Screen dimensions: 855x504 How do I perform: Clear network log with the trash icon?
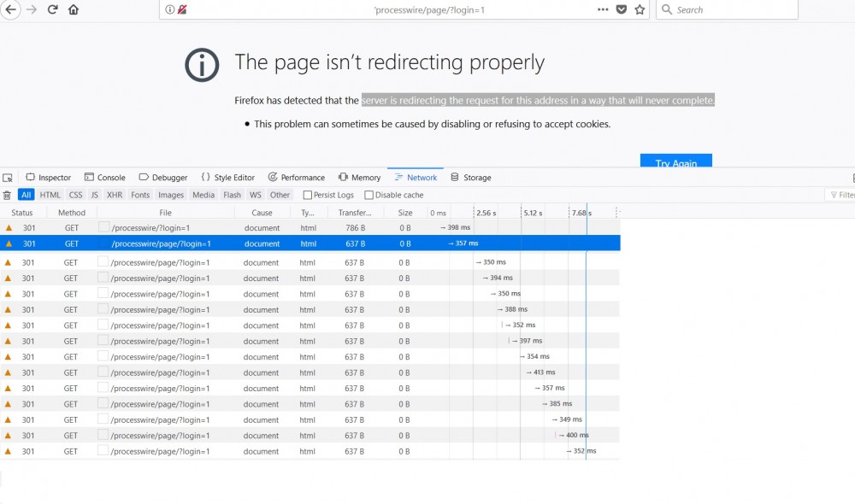7,195
